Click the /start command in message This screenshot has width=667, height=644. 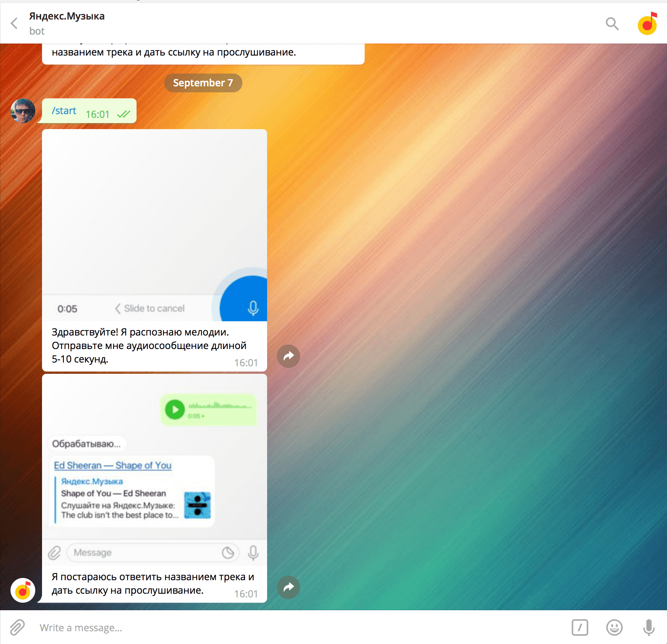pos(64,111)
